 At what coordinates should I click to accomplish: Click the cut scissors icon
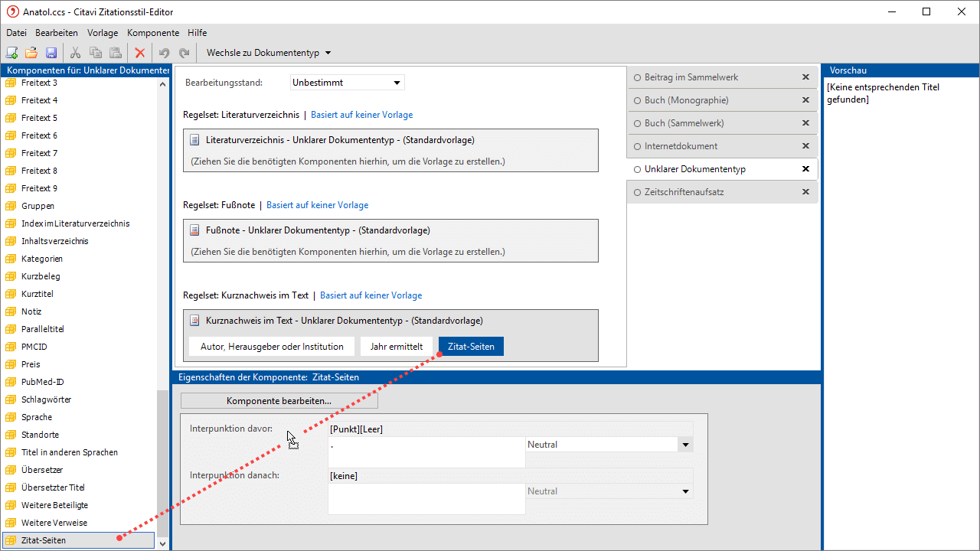click(x=75, y=53)
